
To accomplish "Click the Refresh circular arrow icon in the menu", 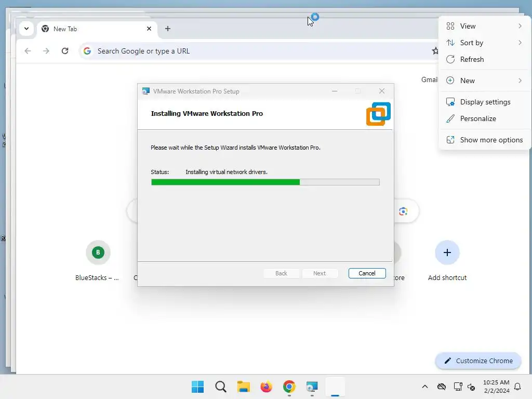I will (450, 59).
